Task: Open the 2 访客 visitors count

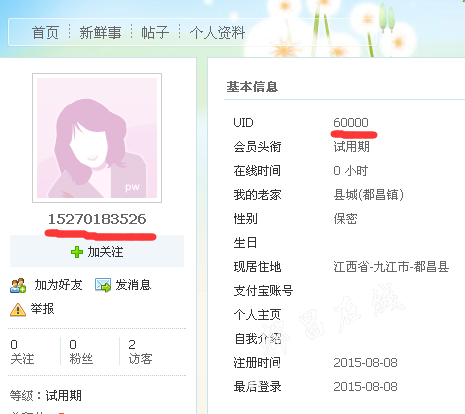Action: coord(140,352)
